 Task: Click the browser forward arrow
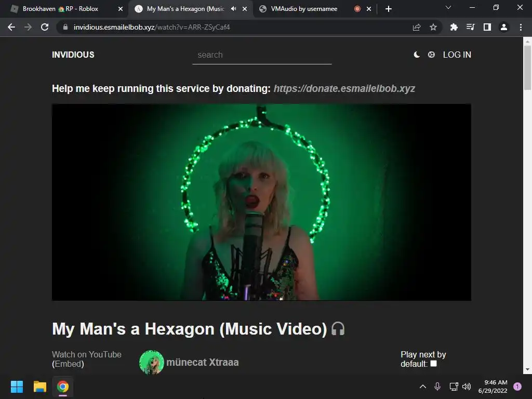(28, 27)
